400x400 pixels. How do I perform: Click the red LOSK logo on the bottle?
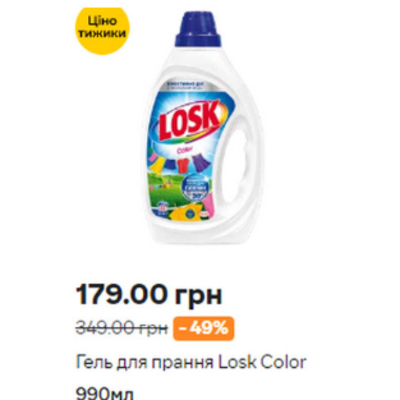[189, 123]
